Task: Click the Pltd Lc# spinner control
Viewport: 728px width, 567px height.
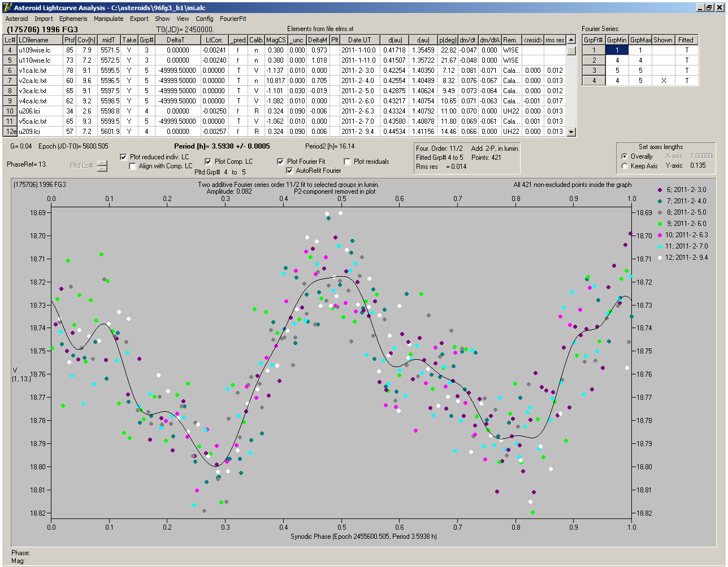Action: (x=102, y=166)
